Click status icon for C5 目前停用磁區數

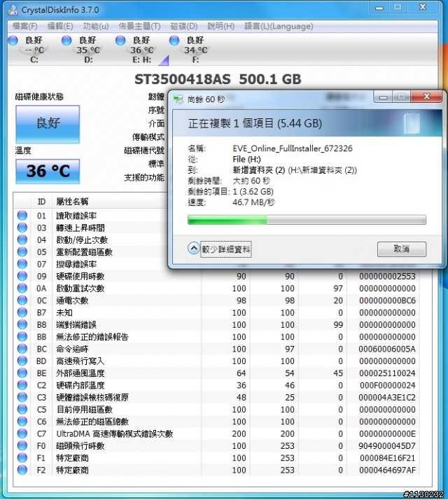click(x=22, y=410)
